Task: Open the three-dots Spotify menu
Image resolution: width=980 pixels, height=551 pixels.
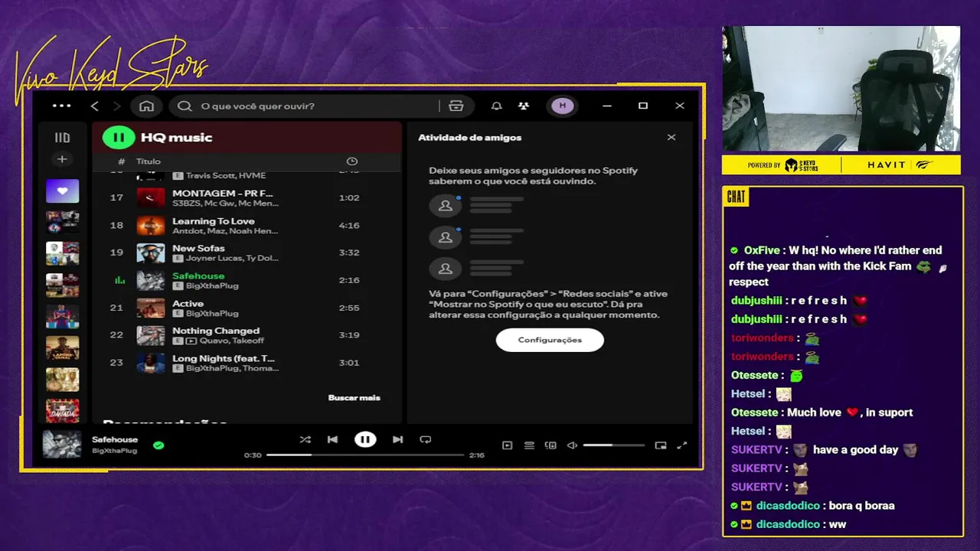Action: point(61,106)
